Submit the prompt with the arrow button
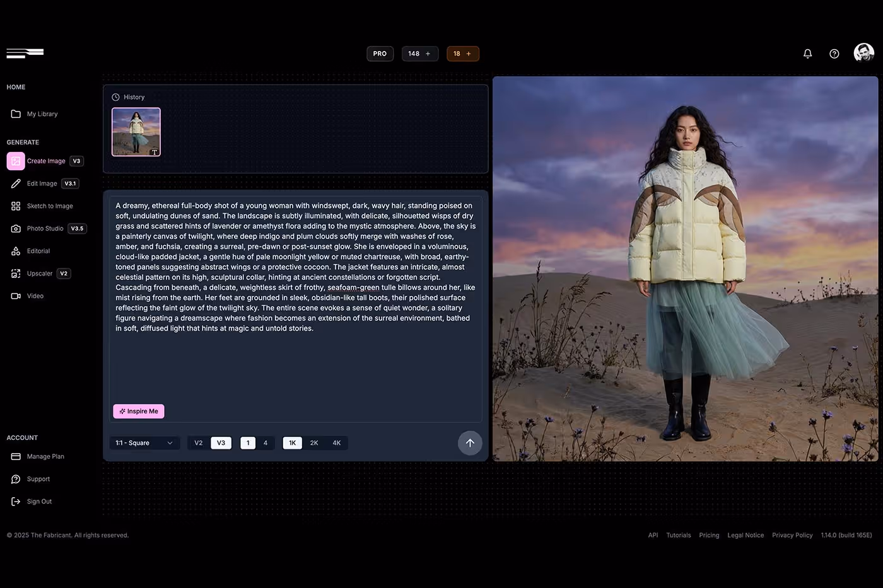Viewport: 883px width, 588px height. (470, 443)
